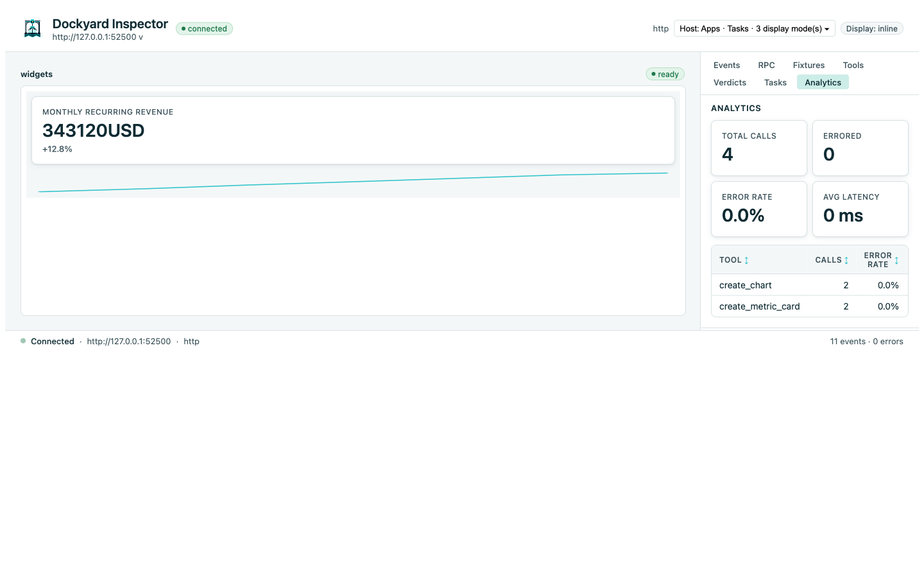Viewport: 924px width, 578px height.
Task: Click the Total Calls stat card
Action: [759, 148]
